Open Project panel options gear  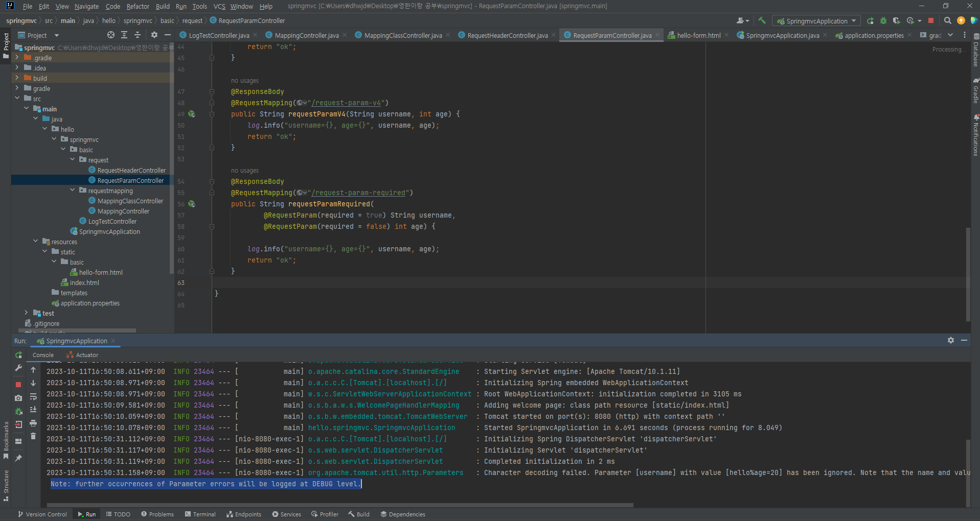tap(154, 35)
